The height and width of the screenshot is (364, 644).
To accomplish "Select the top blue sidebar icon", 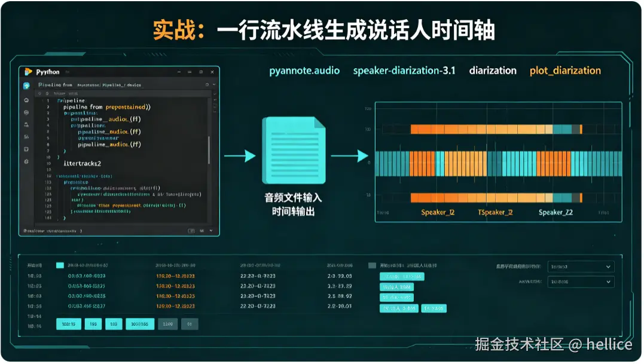I will click(x=26, y=85).
